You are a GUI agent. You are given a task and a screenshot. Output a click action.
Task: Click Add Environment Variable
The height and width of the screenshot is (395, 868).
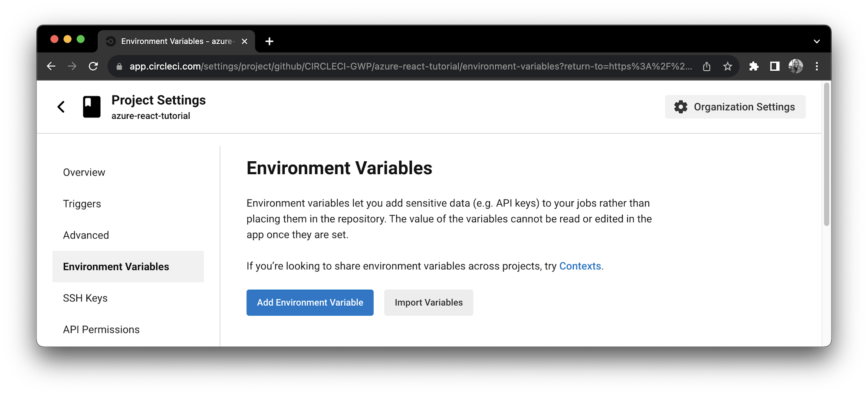click(x=309, y=303)
